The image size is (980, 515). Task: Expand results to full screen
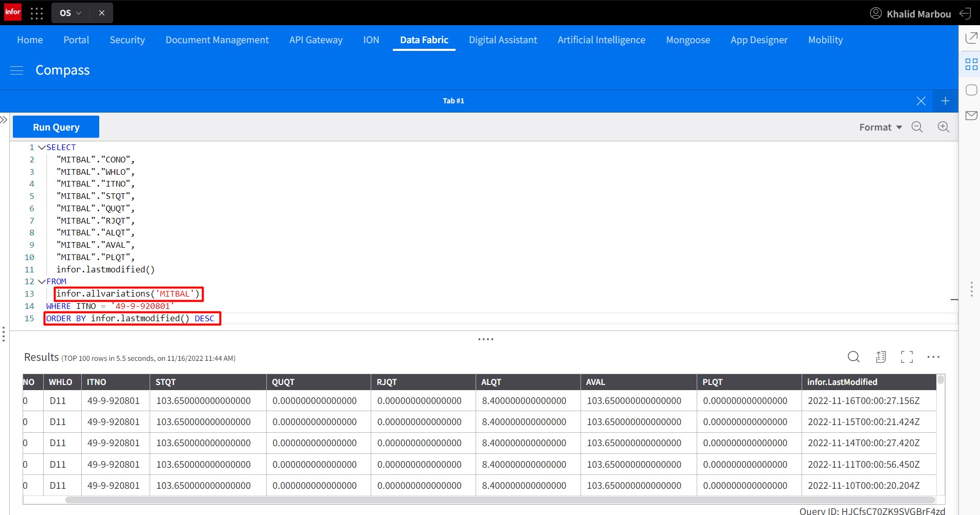(x=907, y=357)
